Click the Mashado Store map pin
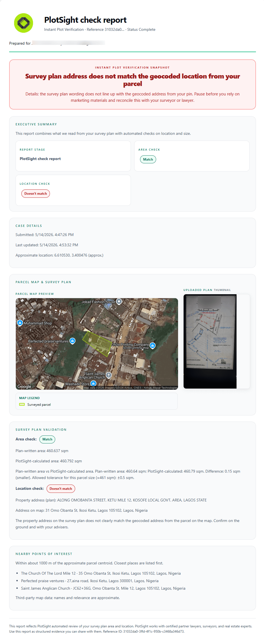264x644 pixels. [93, 384]
